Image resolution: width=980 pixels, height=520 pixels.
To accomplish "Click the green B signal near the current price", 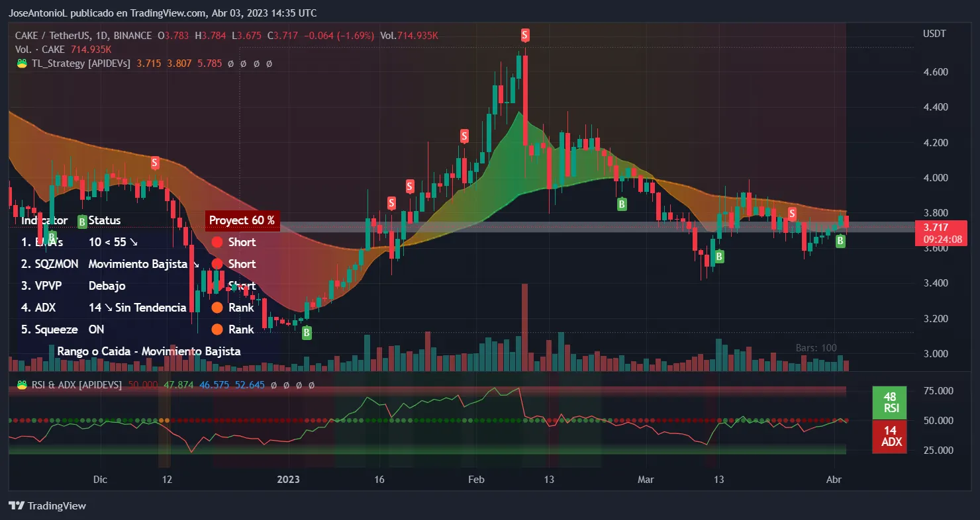I will point(840,241).
